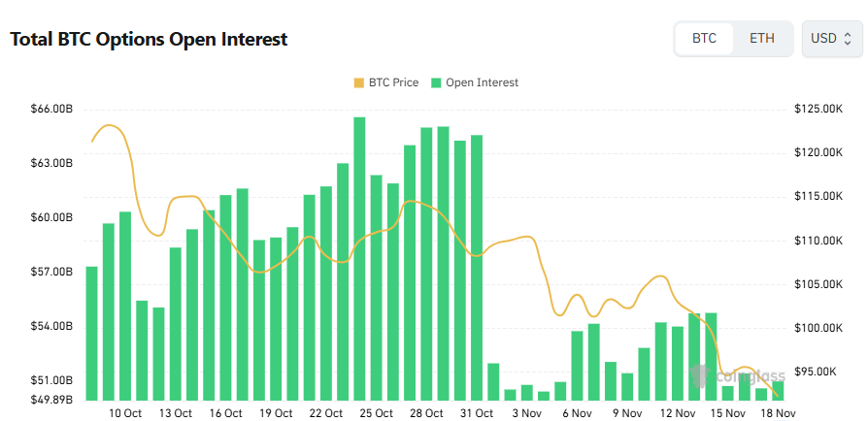The height and width of the screenshot is (421, 868).
Task: Click the Total BTC Options Open Interest title
Action: 149,40
